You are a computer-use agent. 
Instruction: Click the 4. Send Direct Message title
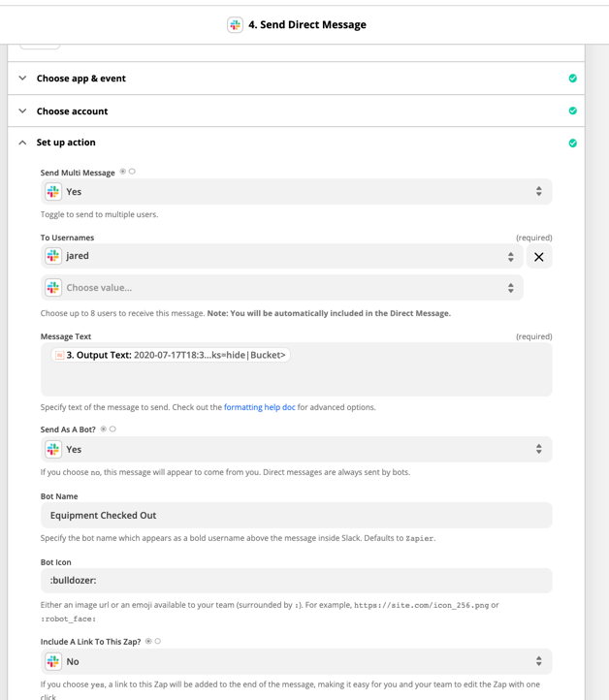(307, 24)
